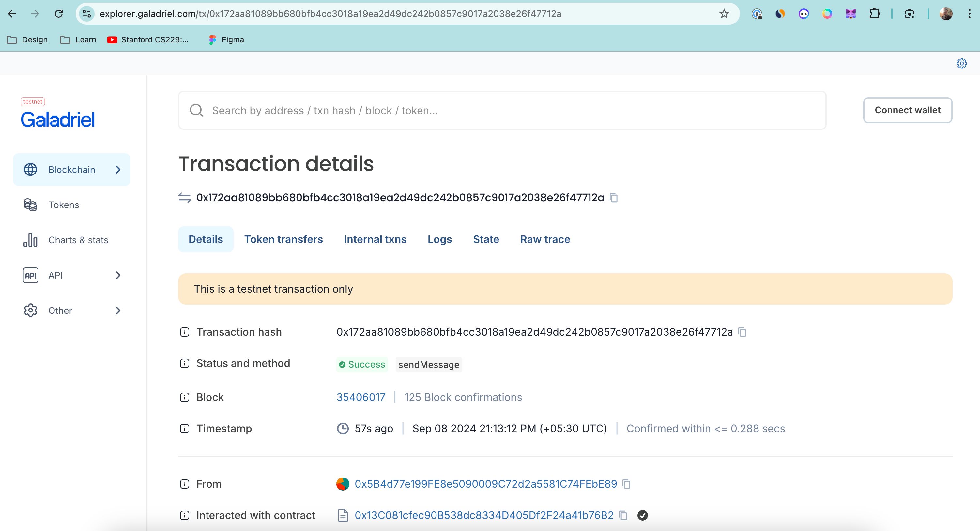The height and width of the screenshot is (531, 980).
Task: Click the Tokens sidebar icon
Action: (x=31, y=205)
